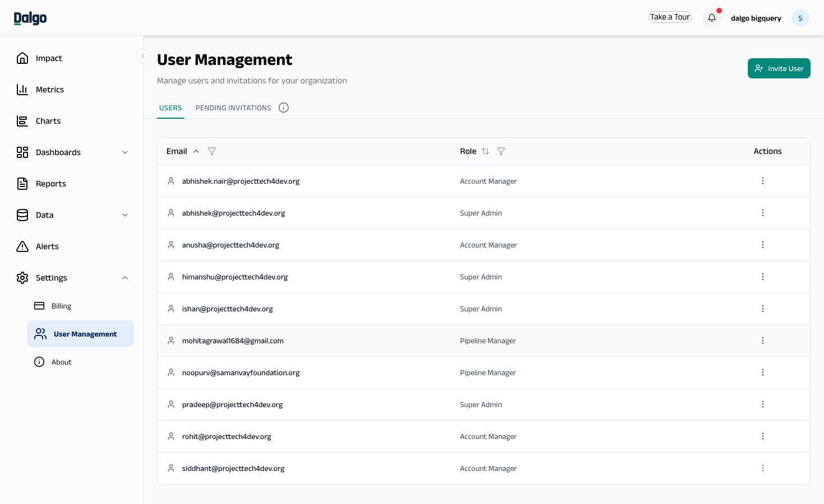The image size is (824, 504).
Task: Expand the Data submenu chevron
Action: click(x=125, y=215)
